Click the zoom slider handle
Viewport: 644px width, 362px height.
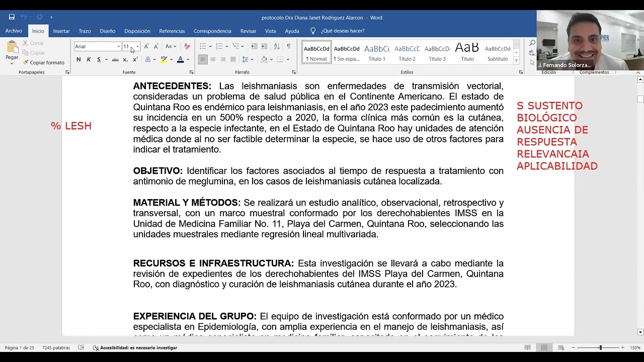pos(600,347)
